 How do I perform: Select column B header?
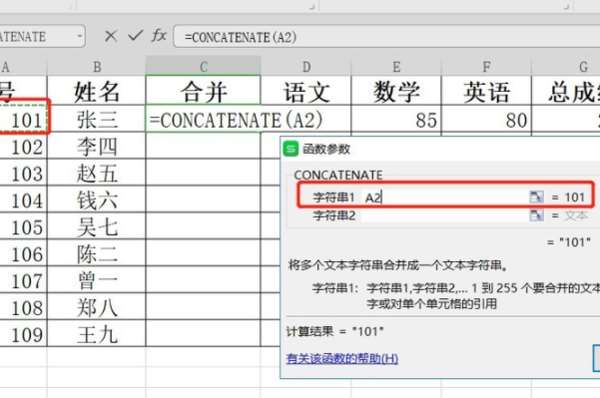96,67
